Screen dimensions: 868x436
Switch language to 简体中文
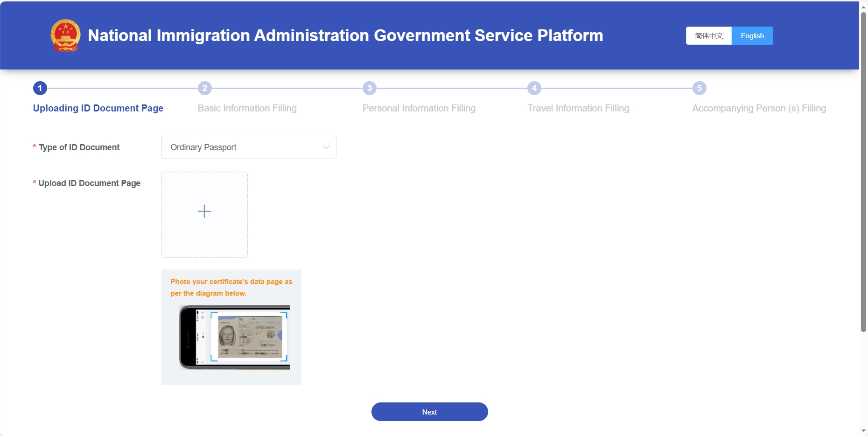click(708, 36)
